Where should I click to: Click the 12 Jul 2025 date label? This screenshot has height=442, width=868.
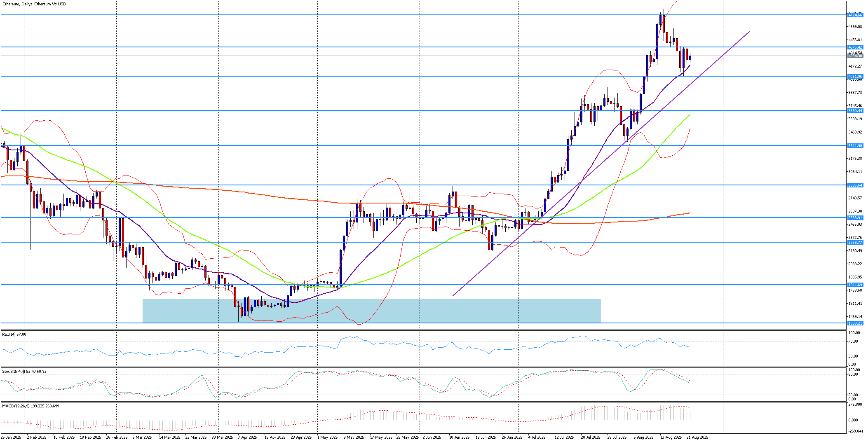coord(564,437)
